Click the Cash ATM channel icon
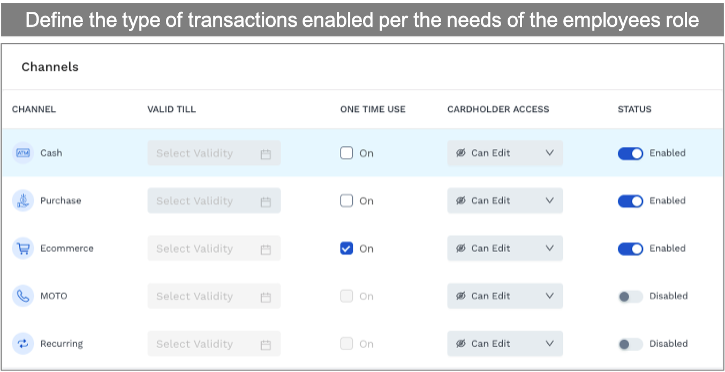 click(x=23, y=153)
